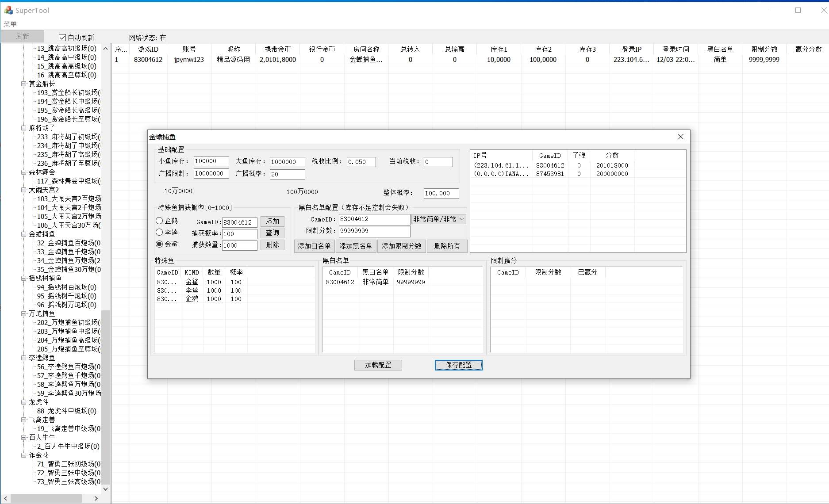829x504 pixels.
Task: Click the 删除所有 button
Action: (x=447, y=246)
